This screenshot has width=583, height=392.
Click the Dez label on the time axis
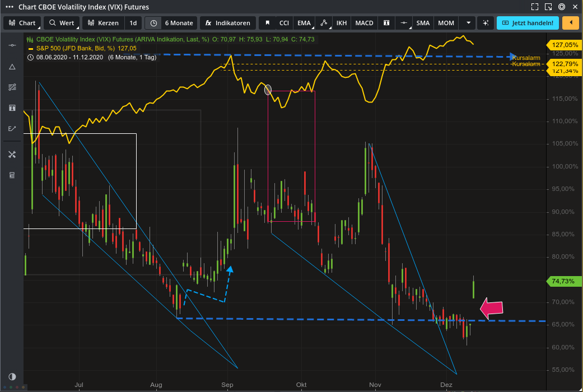446,385
